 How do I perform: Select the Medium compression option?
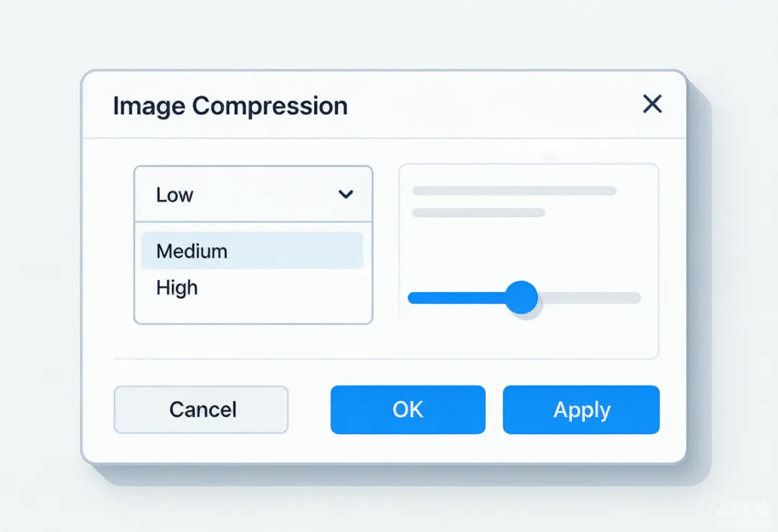pos(252,251)
